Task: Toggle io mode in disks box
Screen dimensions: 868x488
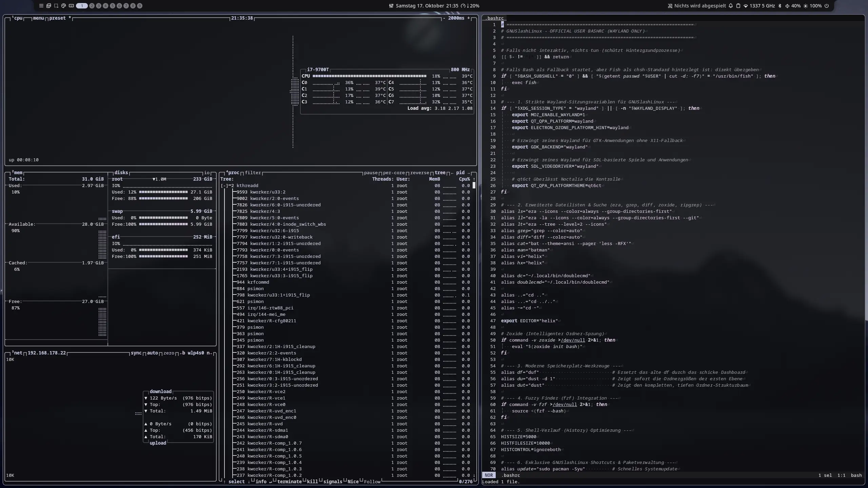Action: (207, 173)
